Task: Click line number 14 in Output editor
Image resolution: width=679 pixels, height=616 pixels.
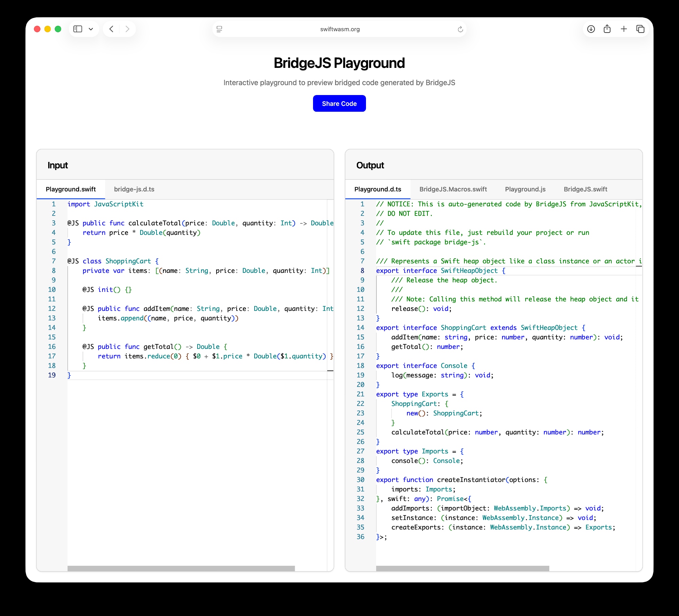Action: click(361, 328)
